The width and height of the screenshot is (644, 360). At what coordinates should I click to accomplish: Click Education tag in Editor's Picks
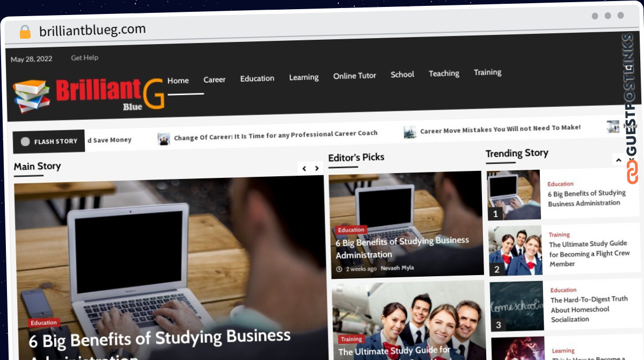click(x=352, y=230)
